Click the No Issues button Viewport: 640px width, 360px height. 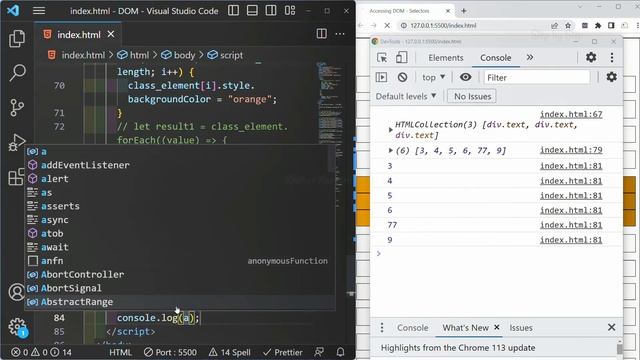[472, 96]
